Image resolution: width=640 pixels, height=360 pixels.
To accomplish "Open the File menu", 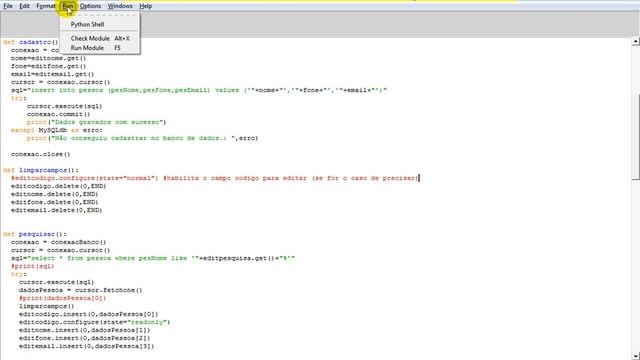I will (x=8, y=6).
